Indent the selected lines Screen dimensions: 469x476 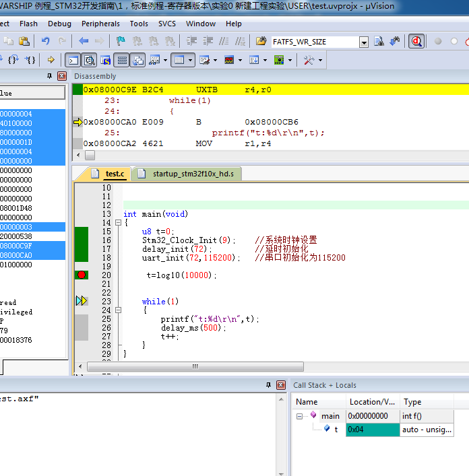191,41
